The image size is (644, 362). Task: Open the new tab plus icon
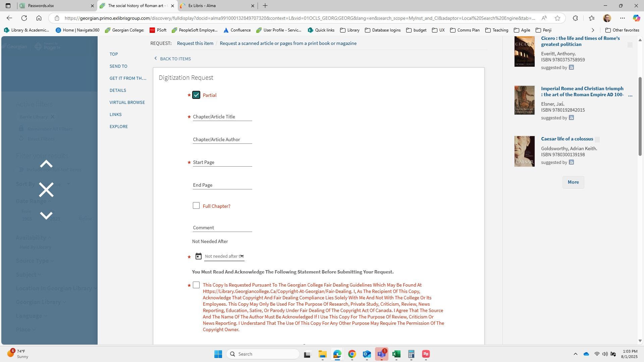(265, 6)
